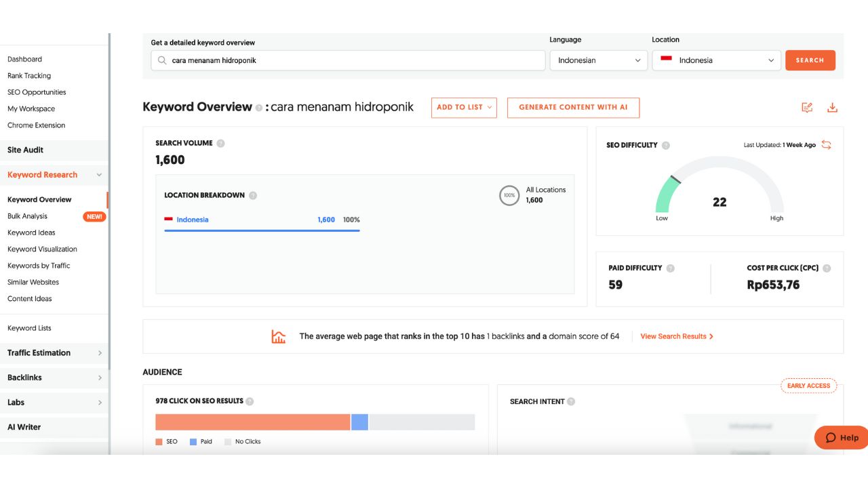
Task: Open Content Ideas
Action: (x=30, y=299)
